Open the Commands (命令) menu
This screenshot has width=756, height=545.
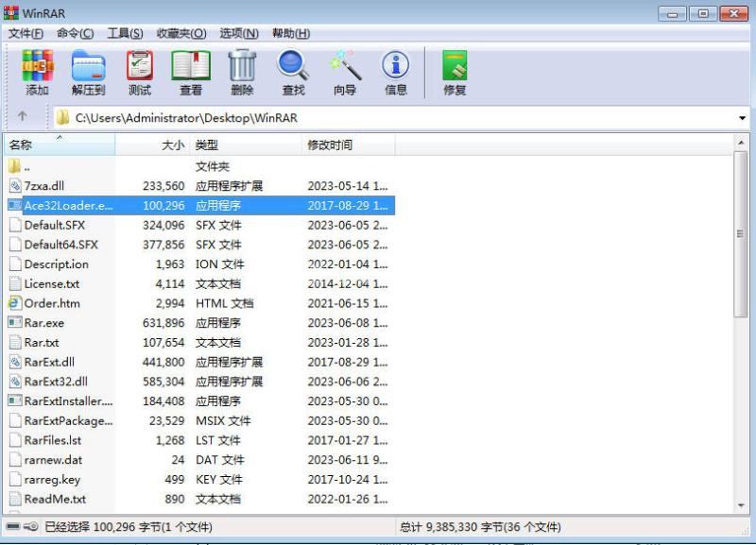pyautogui.click(x=76, y=33)
